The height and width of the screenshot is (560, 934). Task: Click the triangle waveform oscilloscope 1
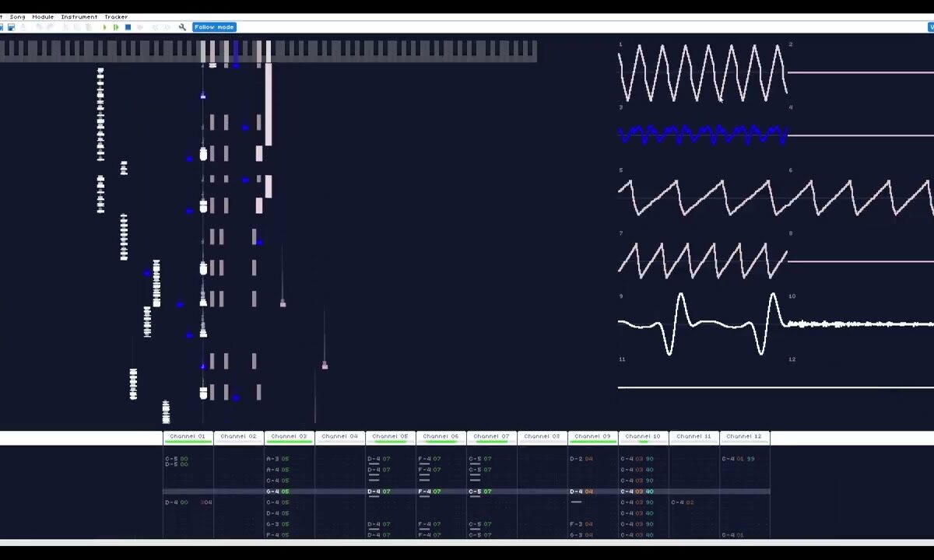(x=702, y=73)
